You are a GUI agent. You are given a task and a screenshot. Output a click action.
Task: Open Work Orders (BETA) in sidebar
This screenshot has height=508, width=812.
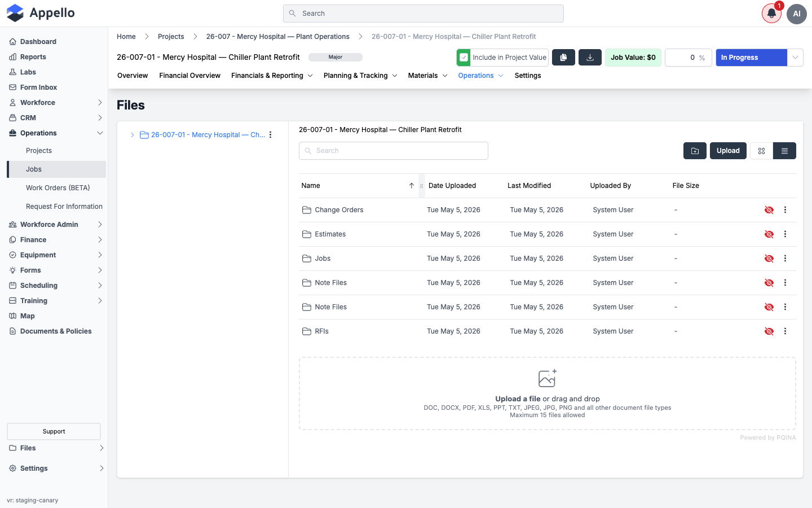pos(58,188)
